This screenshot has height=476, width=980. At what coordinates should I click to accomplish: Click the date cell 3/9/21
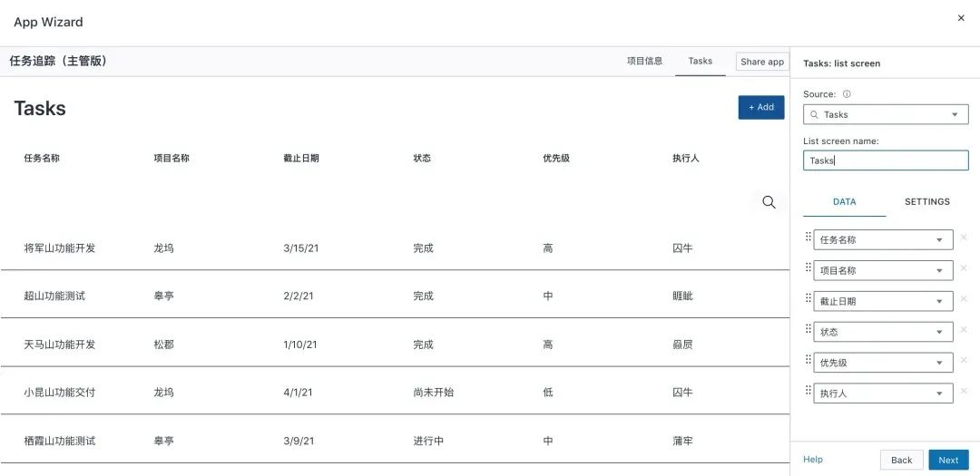click(299, 441)
